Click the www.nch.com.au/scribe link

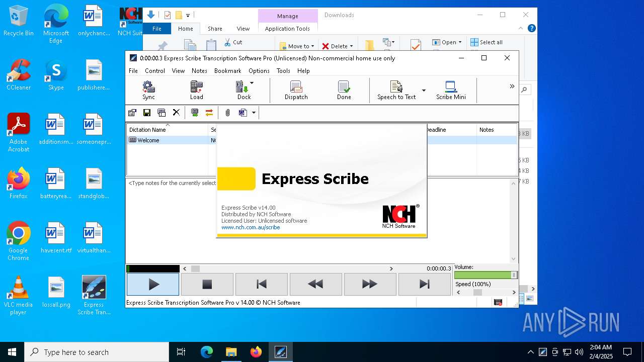point(251,227)
